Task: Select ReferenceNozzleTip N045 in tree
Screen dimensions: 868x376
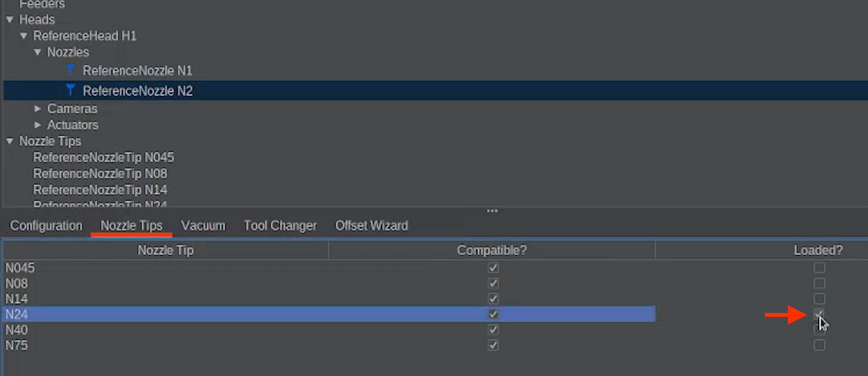Action: 103,157
